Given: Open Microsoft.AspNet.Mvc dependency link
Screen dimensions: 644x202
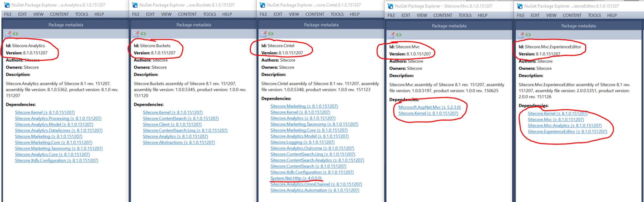Looking at the screenshot, I should pyautogui.click(x=429, y=107).
